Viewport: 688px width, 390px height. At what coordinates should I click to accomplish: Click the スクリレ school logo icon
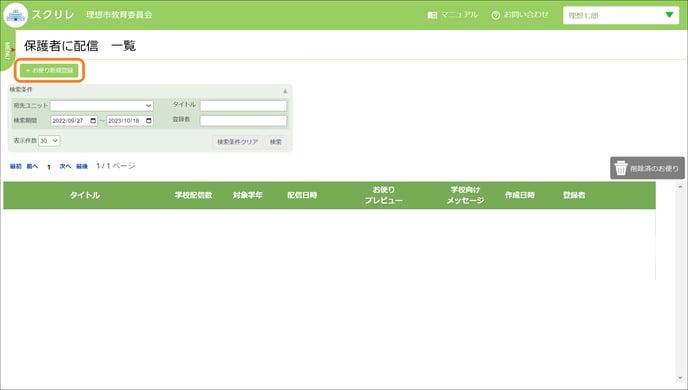click(x=16, y=14)
